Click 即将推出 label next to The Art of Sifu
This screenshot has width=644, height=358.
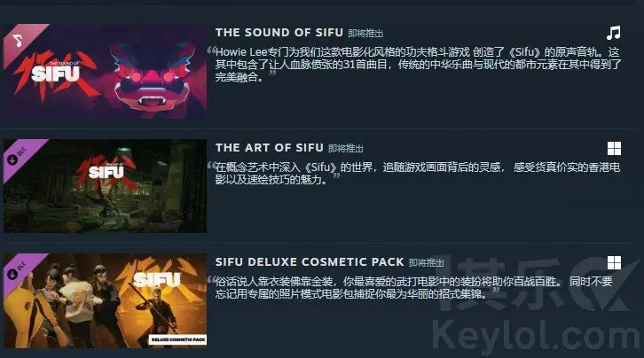[x=346, y=149]
